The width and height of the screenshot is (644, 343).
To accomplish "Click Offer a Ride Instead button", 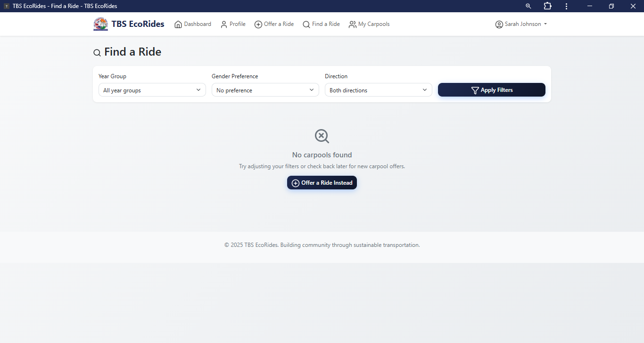I will (x=322, y=183).
